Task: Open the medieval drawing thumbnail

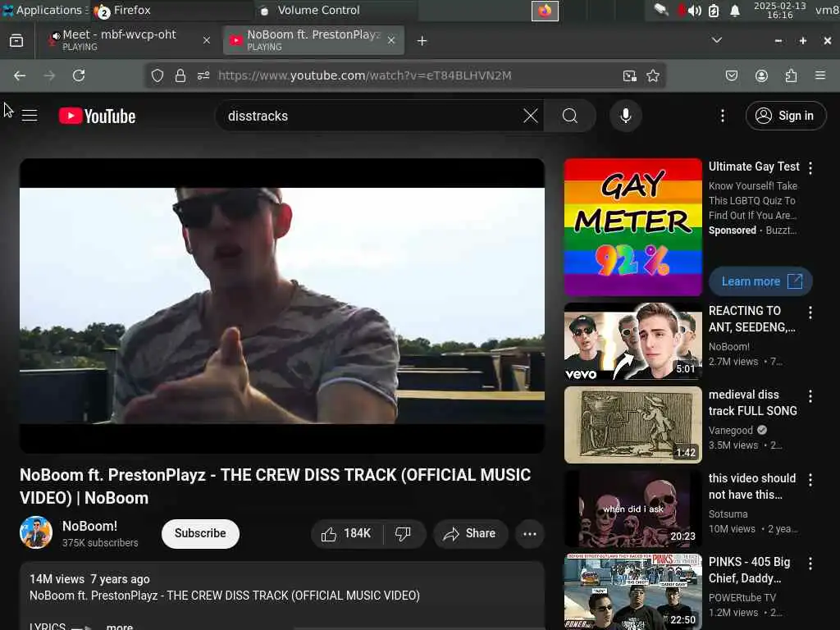Action: tap(632, 425)
